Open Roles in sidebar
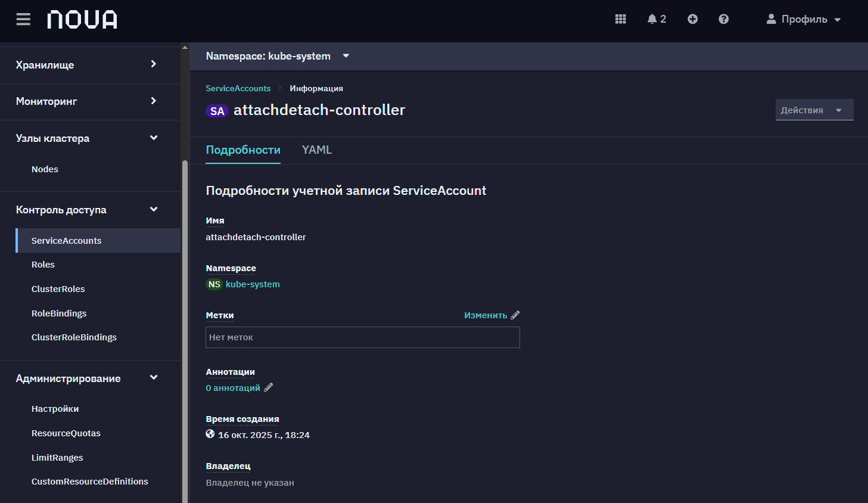This screenshot has width=868, height=503. [x=43, y=265]
